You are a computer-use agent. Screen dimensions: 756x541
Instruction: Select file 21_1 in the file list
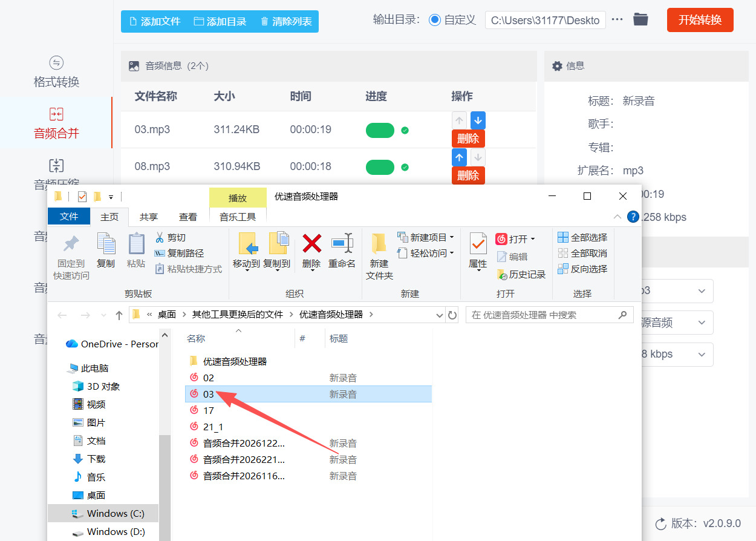click(x=213, y=427)
